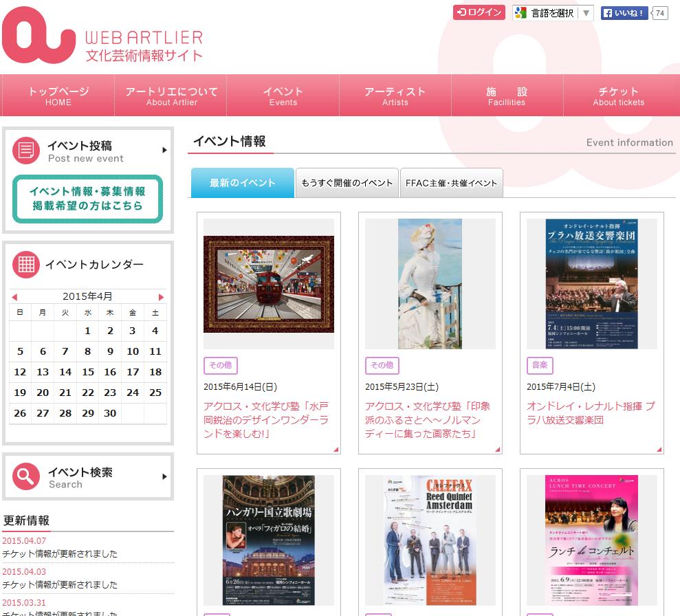
Task: Open the 言語を選択 language dropdown
Action: (552, 13)
